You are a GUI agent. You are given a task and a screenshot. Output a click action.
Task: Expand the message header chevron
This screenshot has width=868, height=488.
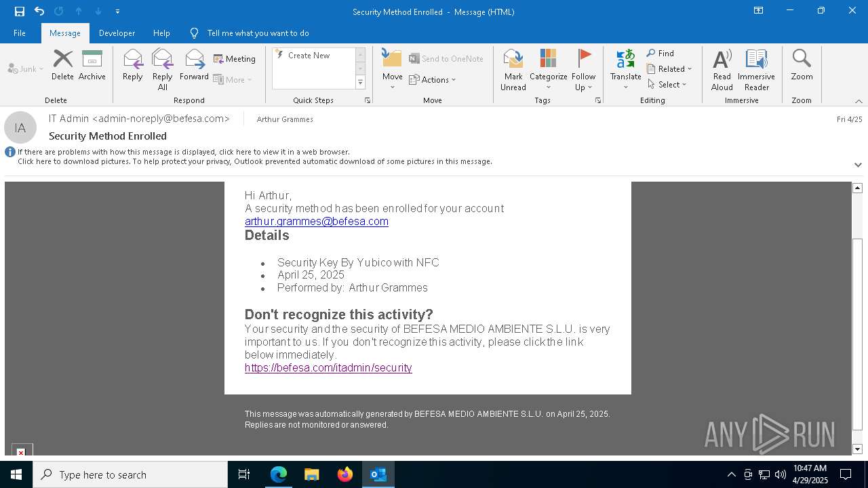[858, 165]
